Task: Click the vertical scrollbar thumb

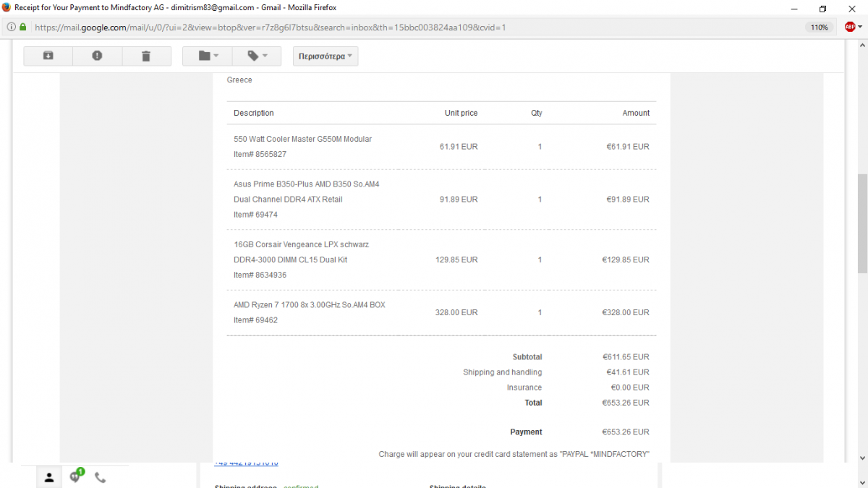Action: point(862,223)
